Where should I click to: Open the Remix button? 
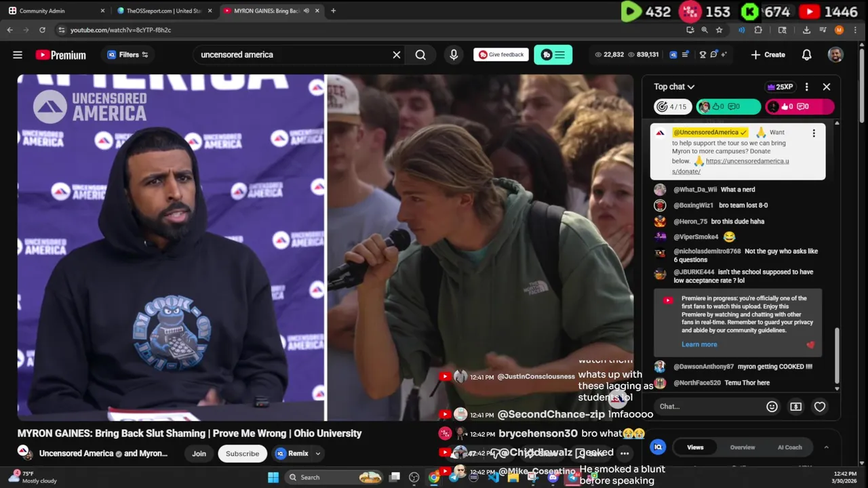pos(292,453)
